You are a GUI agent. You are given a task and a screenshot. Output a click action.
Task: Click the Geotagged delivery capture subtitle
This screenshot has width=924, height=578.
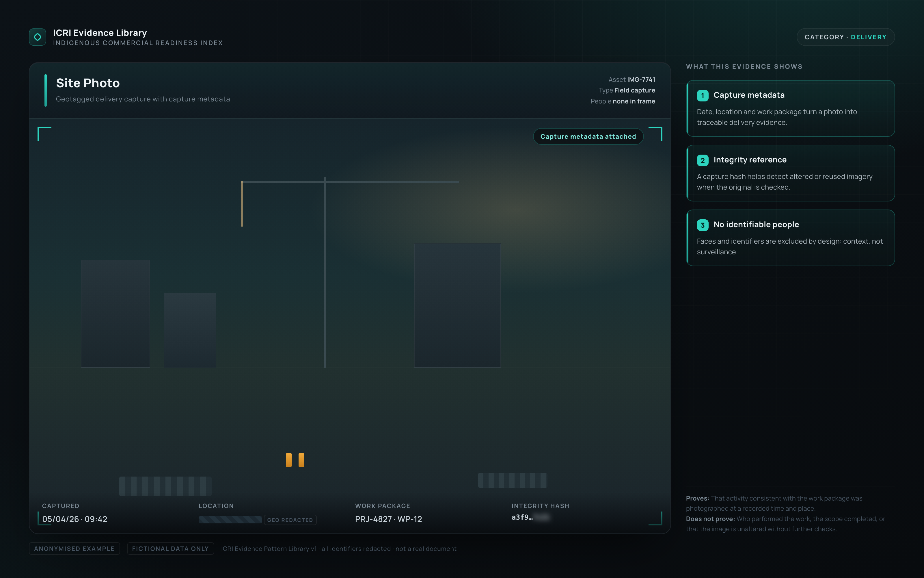tap(143, 99)
